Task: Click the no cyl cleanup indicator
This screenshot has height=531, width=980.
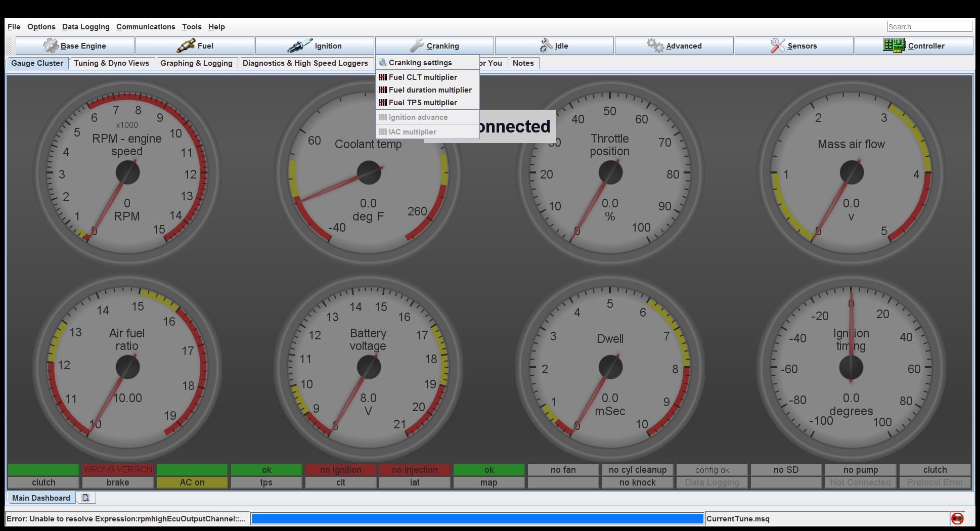Action: [638, 470]
